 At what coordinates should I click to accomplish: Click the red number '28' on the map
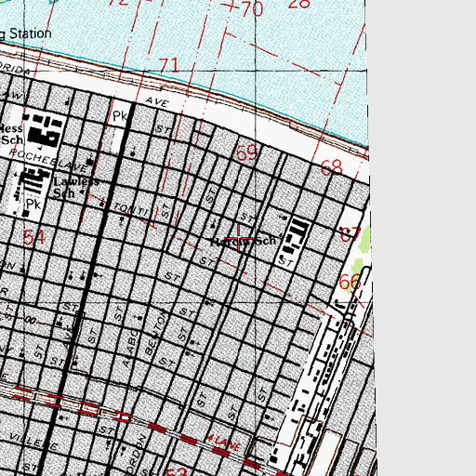[x=299, y=4]
